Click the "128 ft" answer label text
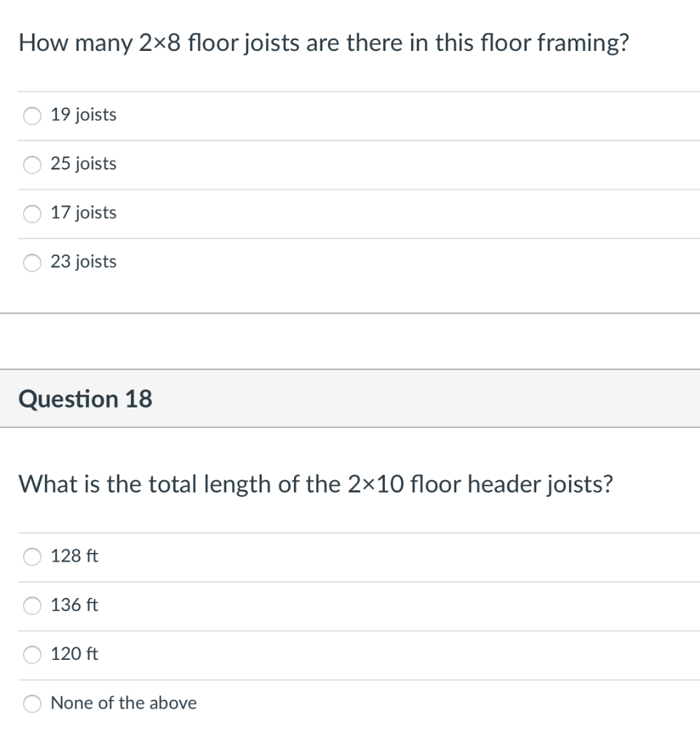Screen dimensions: 700x745 click(72, 557)
